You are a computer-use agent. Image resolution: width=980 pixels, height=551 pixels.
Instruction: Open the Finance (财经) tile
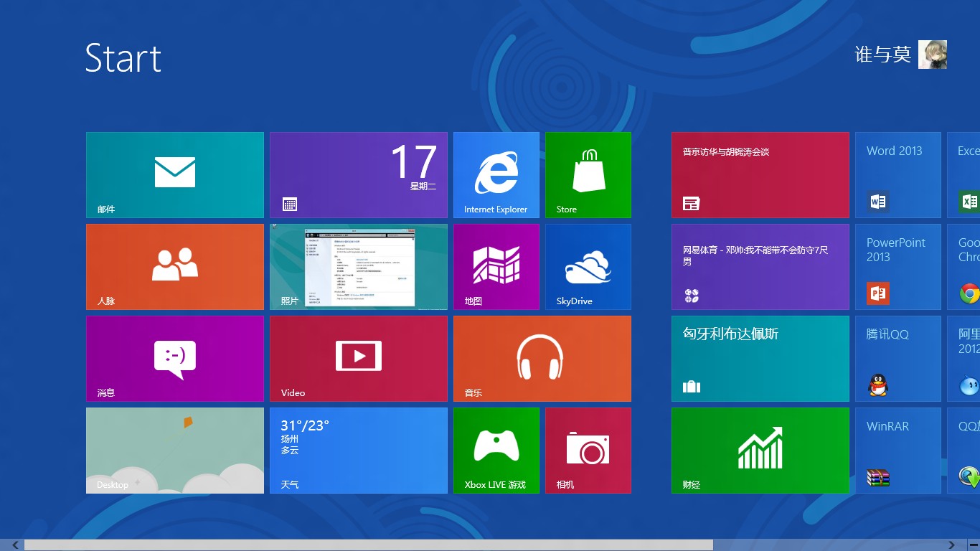pos(760,451)
